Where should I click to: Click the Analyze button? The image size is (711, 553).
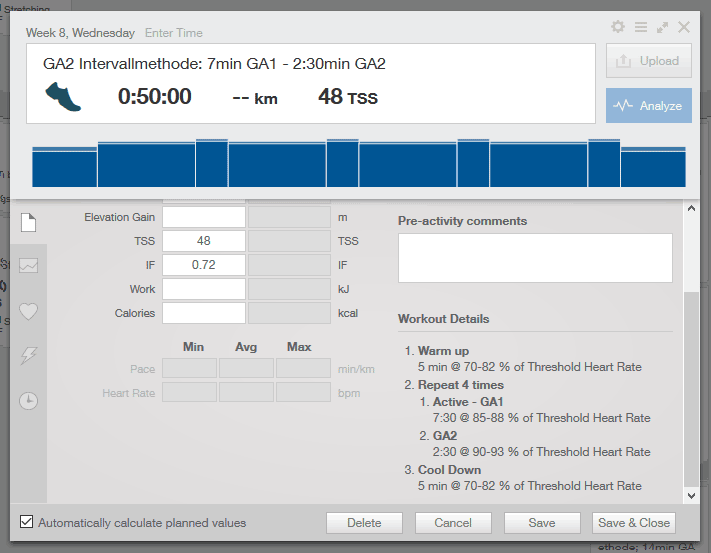click(648, 105)
